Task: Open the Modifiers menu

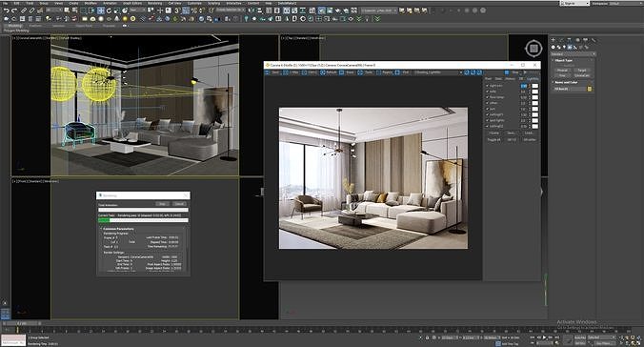Action: pyautogui.click(x=91, y=3)
